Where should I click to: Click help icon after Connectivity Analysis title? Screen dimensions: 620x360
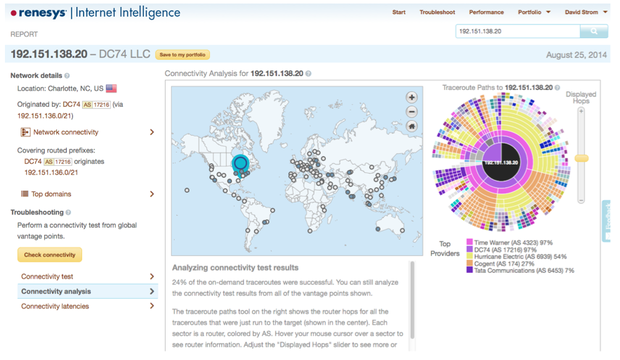point(308,74)
